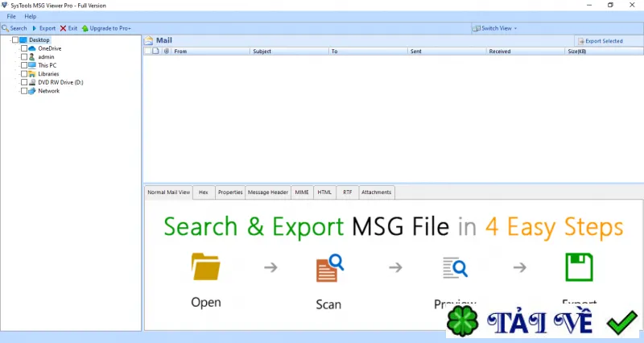
Task: Tick the This PC checkbox
Action: click(24, 65)
